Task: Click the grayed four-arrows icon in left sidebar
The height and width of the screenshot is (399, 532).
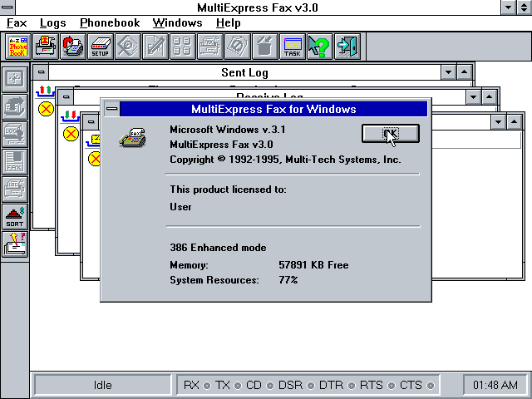Action: (x=15, y=80)
